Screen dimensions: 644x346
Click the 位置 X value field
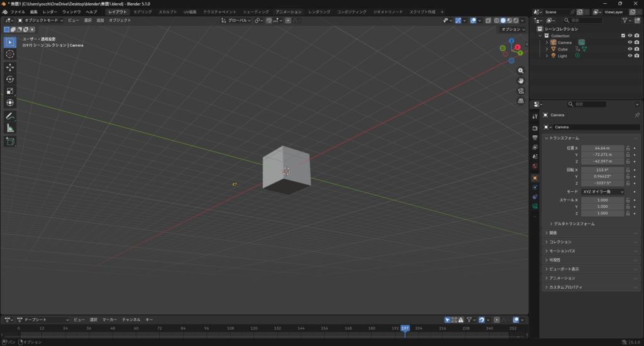pyautogui.click(x=602, y=148)
